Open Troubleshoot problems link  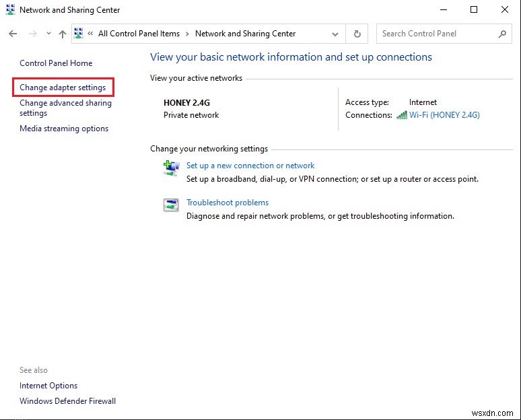(228, 203)
